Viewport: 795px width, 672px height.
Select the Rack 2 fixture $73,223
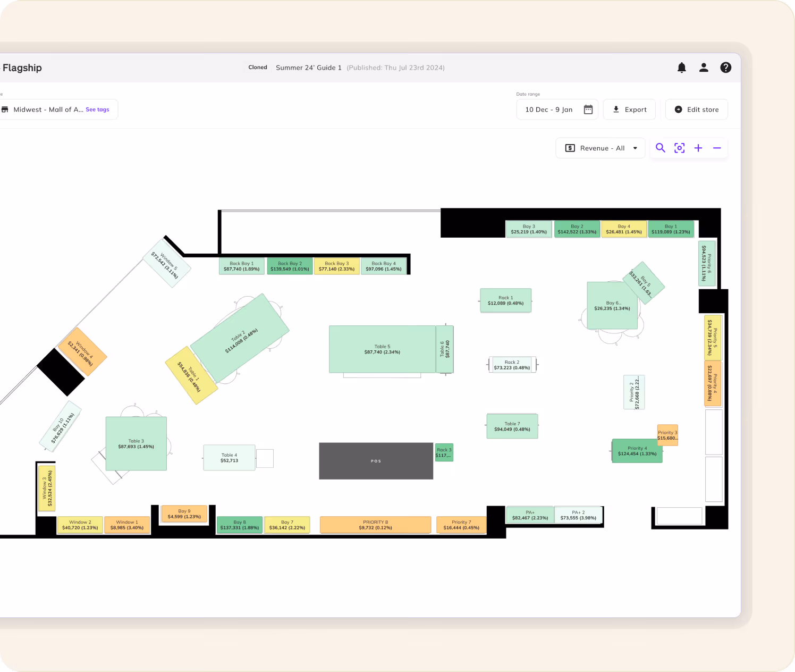(512, 365)
